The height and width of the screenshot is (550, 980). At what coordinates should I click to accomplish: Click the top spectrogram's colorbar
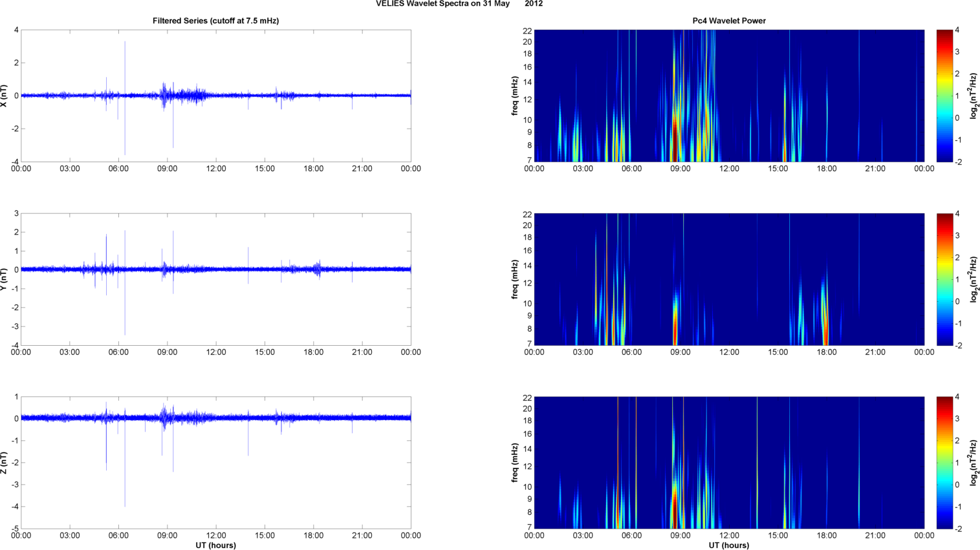(x=944, y=96)
